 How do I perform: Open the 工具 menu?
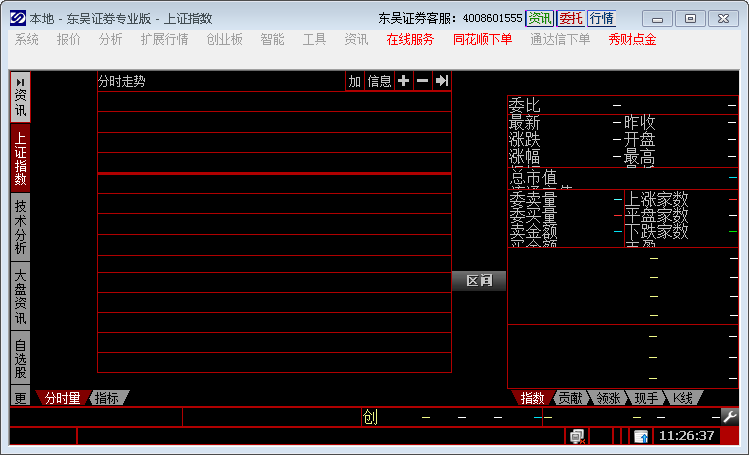314,40
